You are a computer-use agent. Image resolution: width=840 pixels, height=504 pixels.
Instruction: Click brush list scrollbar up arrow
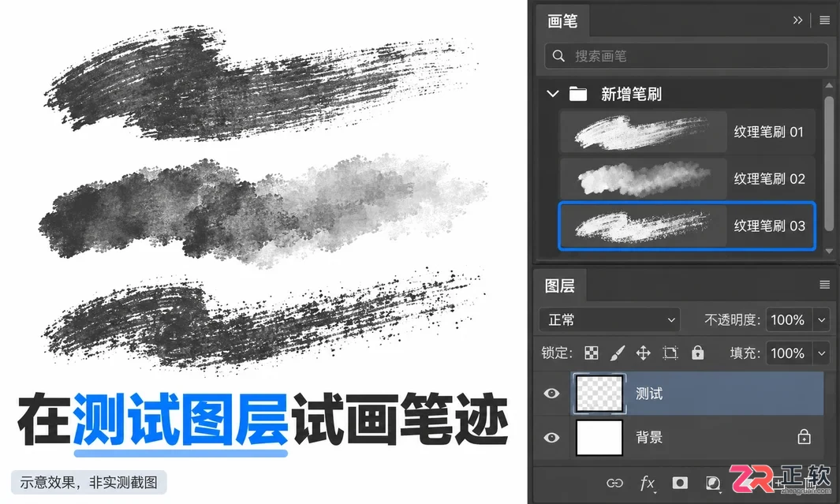(829, 86)
